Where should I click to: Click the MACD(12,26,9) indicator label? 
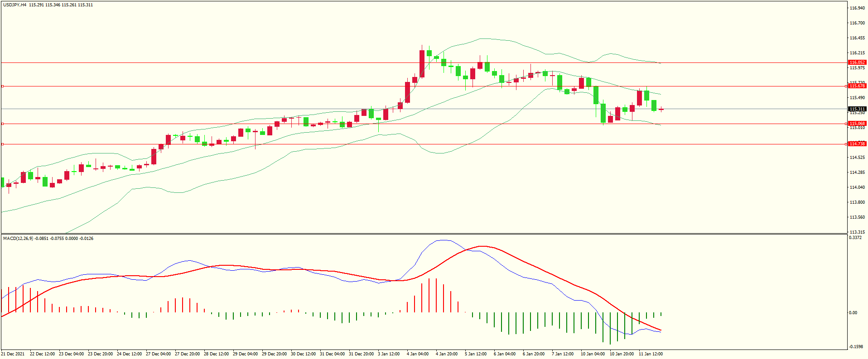click(18, 238)
